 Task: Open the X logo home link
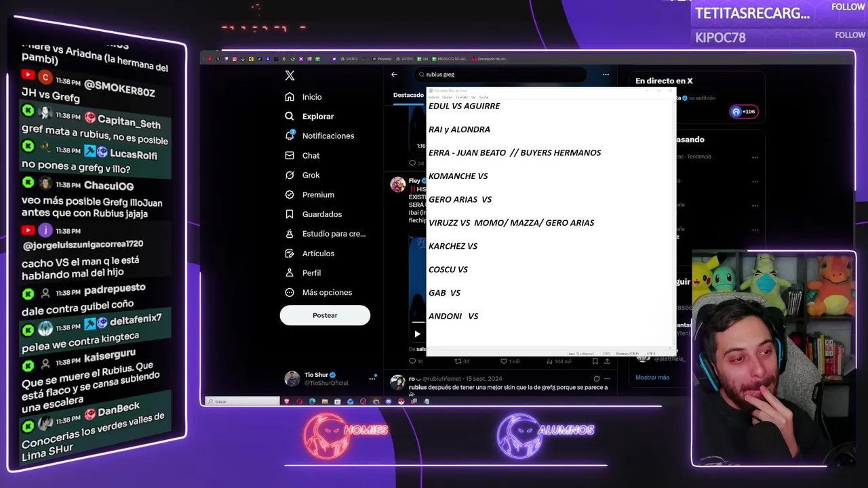pyautogui.click(x=290, y=76)
